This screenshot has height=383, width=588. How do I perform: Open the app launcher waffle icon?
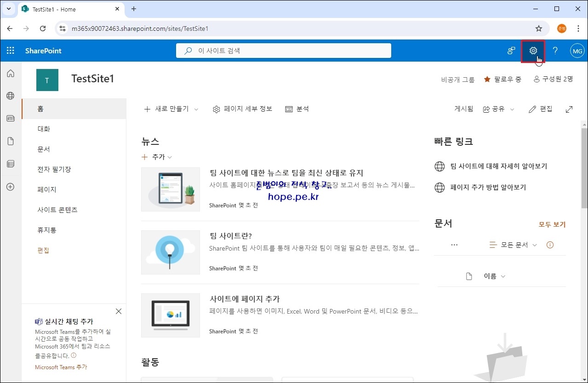10,51
